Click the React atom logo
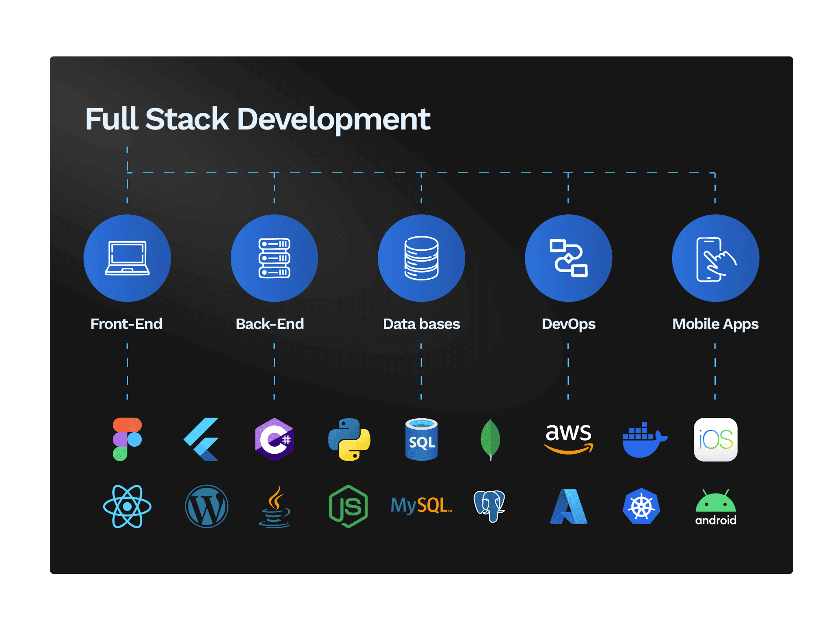The height and width of the screenshot is (630, 840). [127, 507]
